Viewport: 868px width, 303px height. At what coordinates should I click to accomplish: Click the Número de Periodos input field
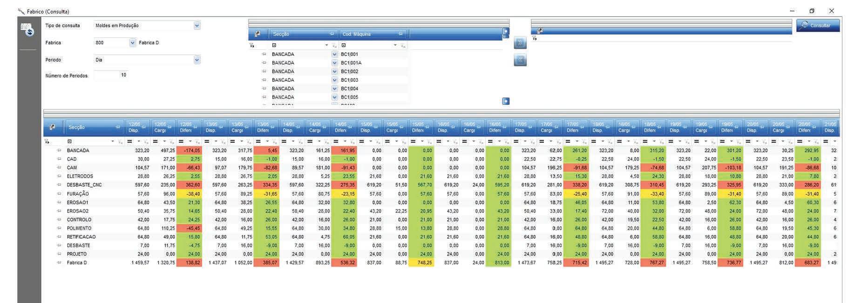click(110, 75)
